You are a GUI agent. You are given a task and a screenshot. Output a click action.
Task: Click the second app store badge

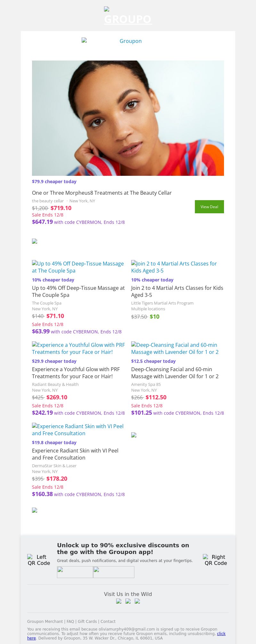tap(114, 572)
